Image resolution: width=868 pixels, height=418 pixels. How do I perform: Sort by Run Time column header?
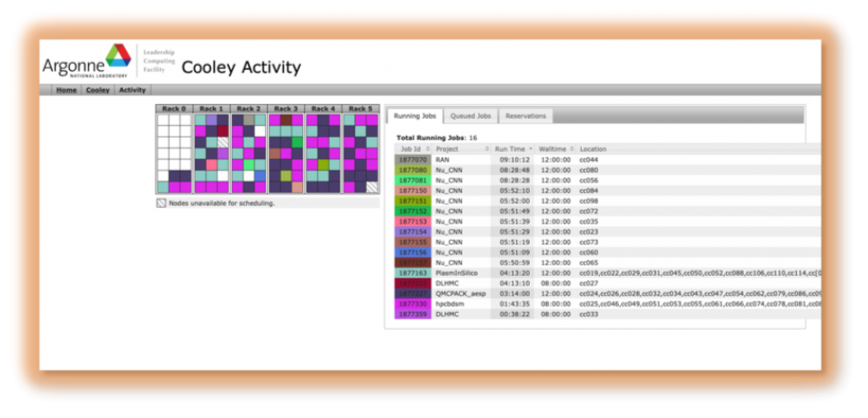[511, 148]
